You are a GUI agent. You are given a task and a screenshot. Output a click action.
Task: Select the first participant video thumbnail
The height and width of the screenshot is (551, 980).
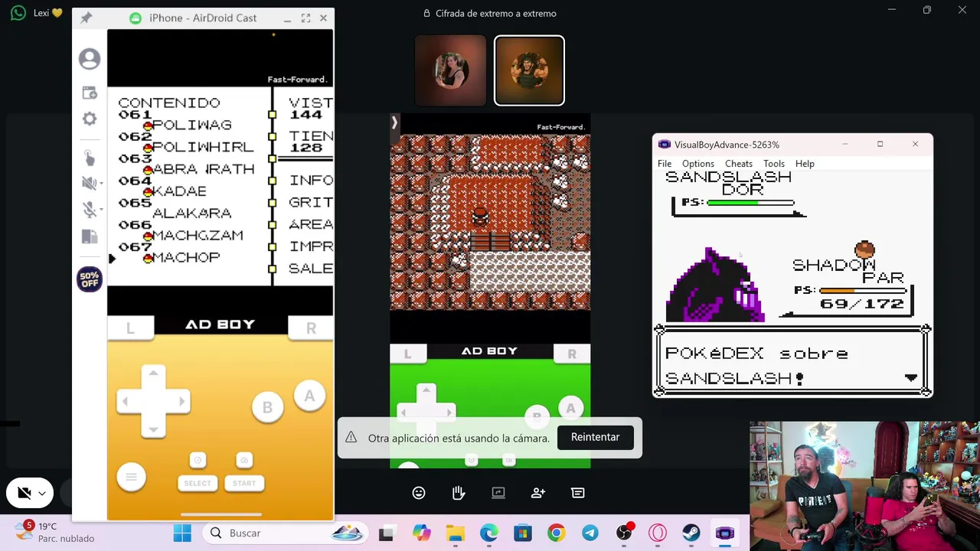coord(450,70)
